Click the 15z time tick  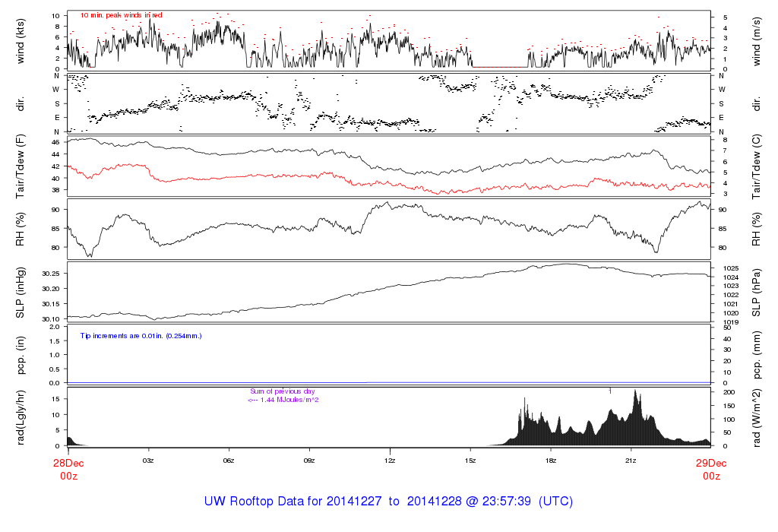(x=470, y=461)
